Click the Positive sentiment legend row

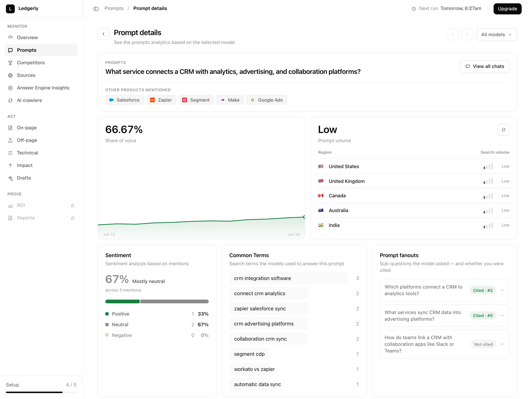pyautogui.click(x=157, y=314)
